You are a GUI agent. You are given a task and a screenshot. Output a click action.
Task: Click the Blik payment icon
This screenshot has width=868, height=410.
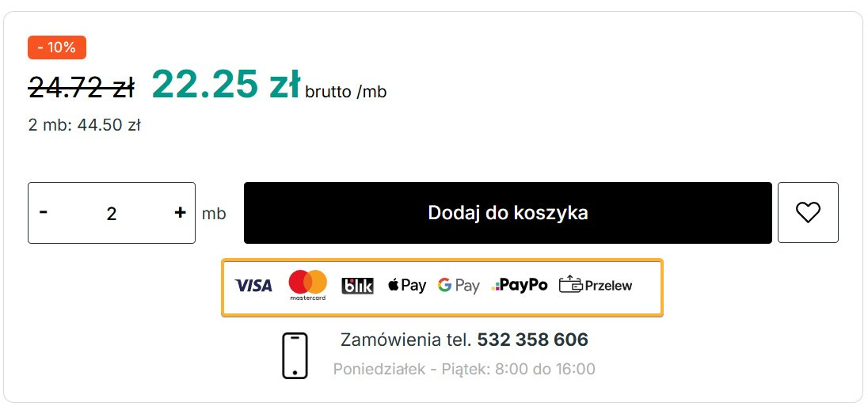tap(357, 286)
